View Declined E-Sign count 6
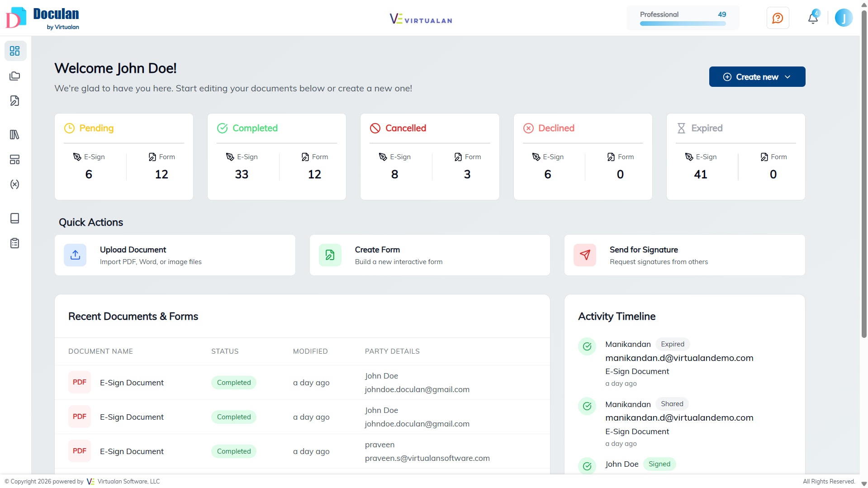 tap(548, 174)
